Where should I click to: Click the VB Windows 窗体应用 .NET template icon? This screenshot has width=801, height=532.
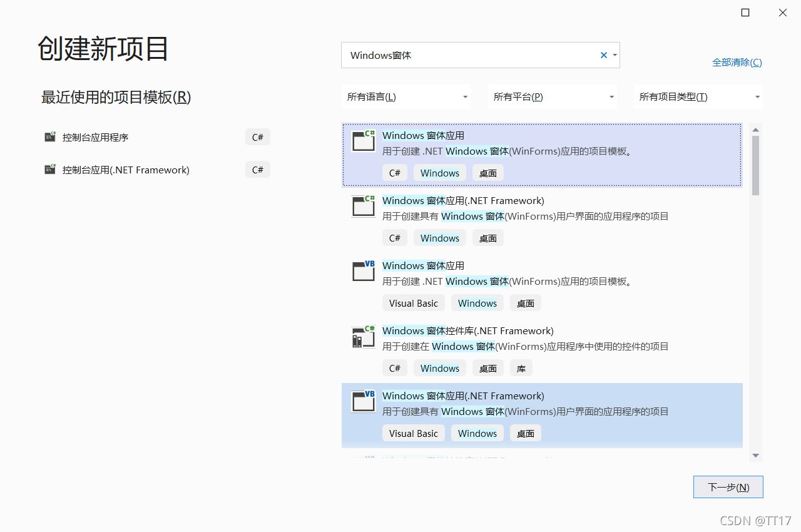(363, 270)
